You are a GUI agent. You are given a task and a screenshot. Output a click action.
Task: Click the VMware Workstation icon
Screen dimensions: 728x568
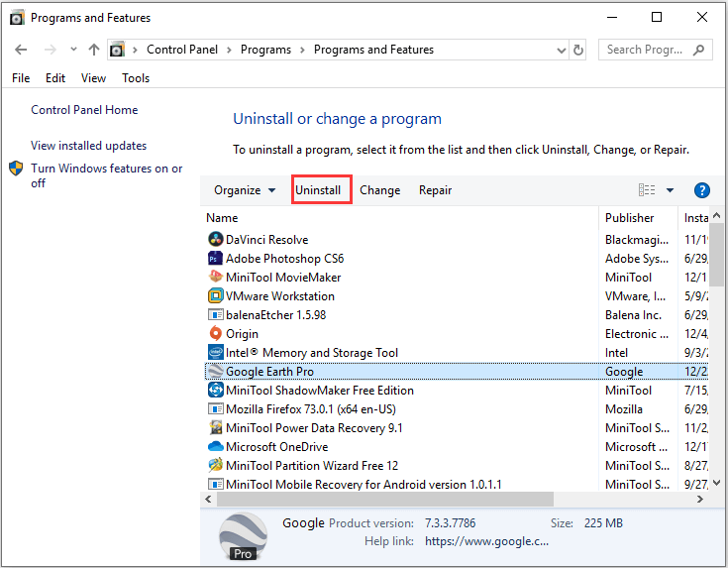(x=216, y=296)
